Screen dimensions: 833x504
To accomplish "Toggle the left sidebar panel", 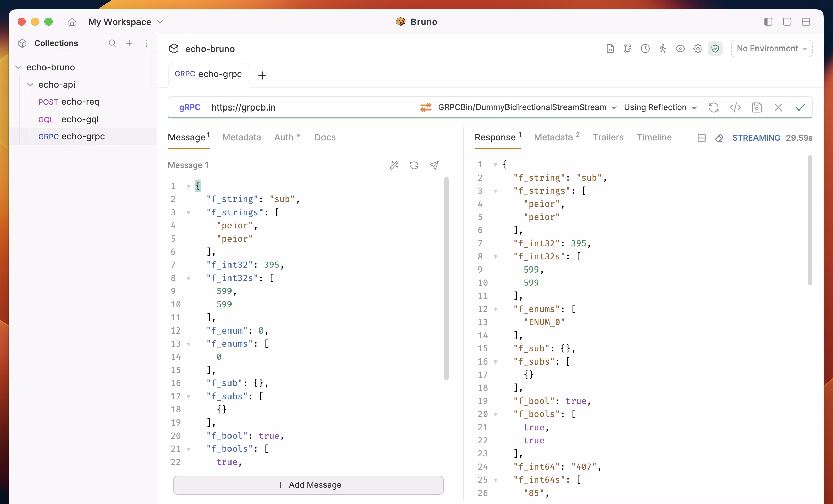I will [x=768, y=22].
